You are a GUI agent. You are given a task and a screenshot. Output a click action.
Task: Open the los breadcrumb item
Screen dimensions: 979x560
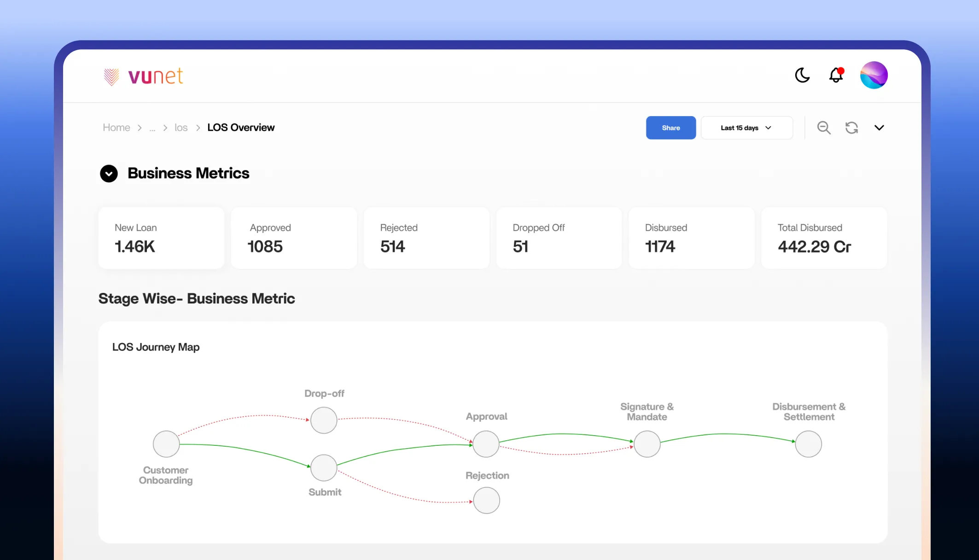click(x=181, y=128)
